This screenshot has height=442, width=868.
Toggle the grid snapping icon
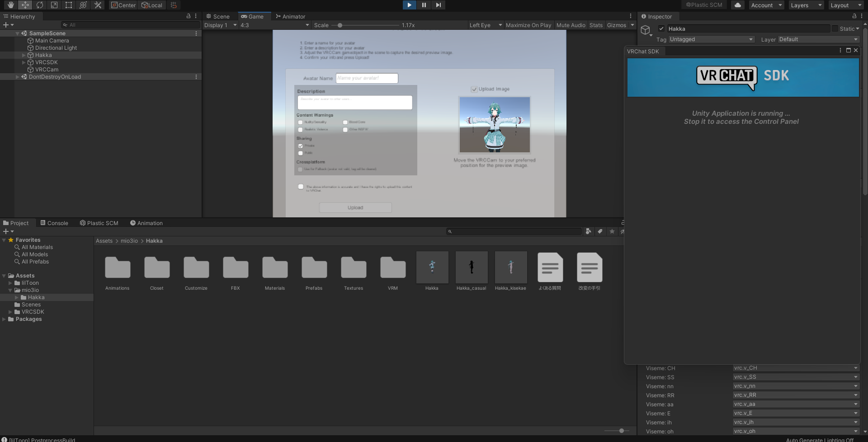174,5
